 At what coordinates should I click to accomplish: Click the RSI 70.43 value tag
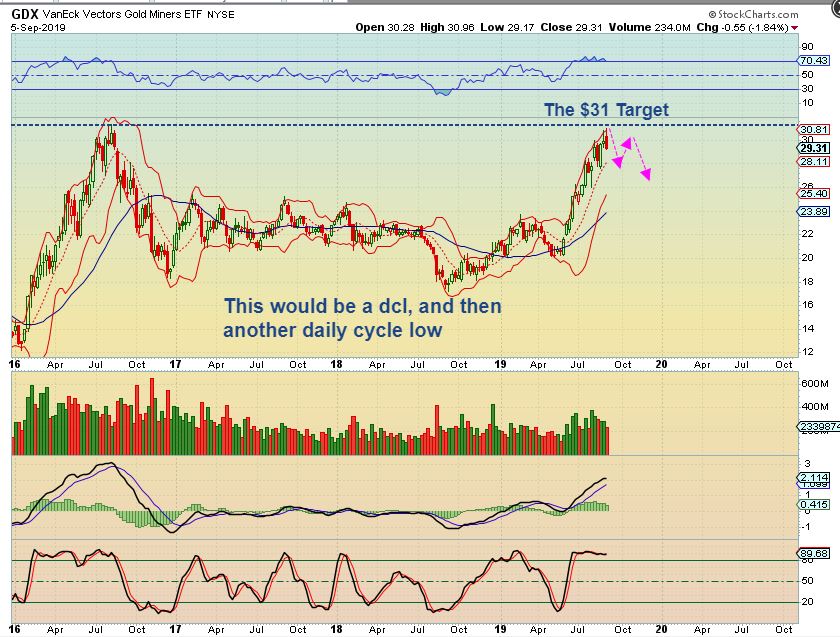tap(814, 61)
